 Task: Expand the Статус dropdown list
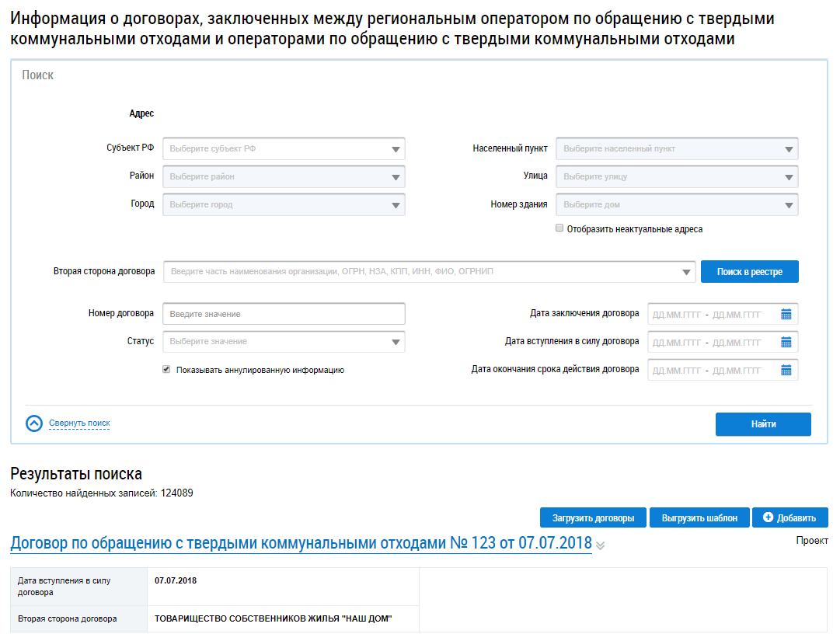[x=396, y=342]
